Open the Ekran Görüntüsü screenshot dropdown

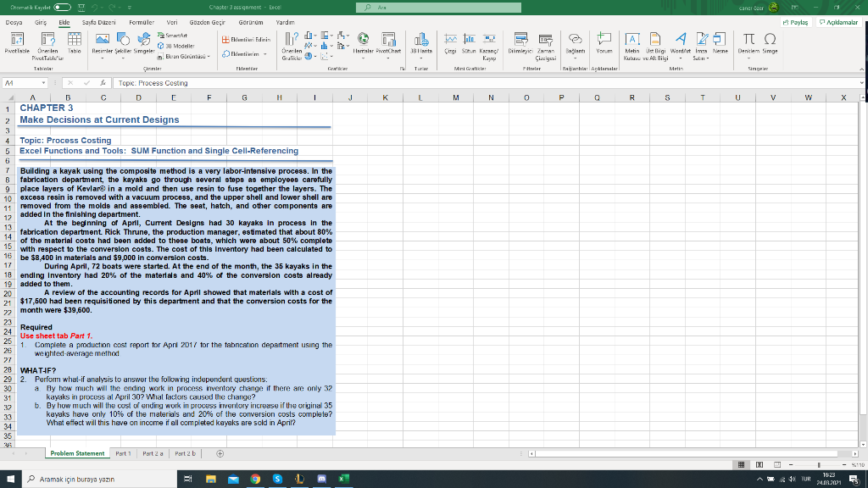coord(183,57)
